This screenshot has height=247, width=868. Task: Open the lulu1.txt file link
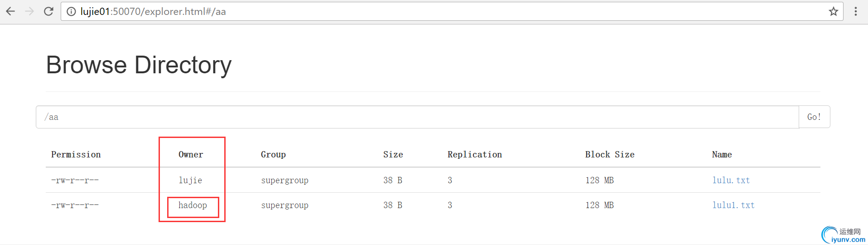pos(733,205)
